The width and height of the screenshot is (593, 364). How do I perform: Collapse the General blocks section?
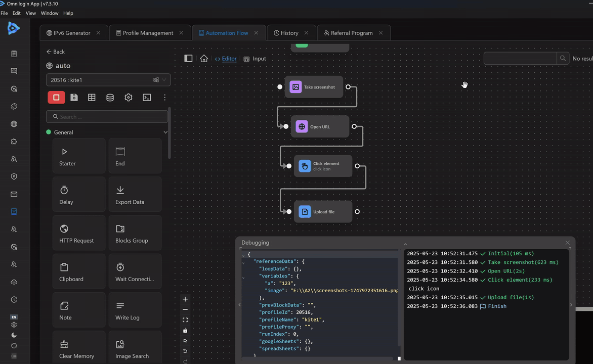tap(165, 132)
